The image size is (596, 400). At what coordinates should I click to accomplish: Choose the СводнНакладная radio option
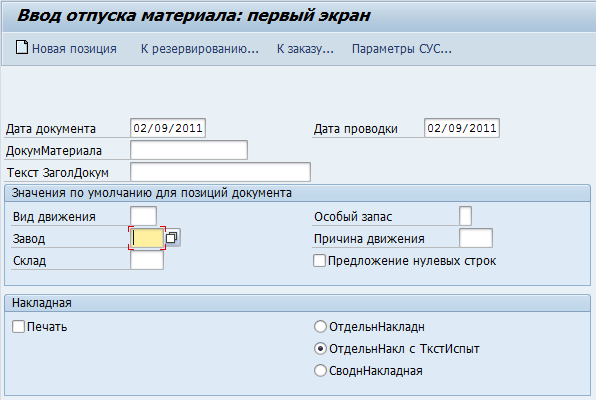click(x=320, y=371)
